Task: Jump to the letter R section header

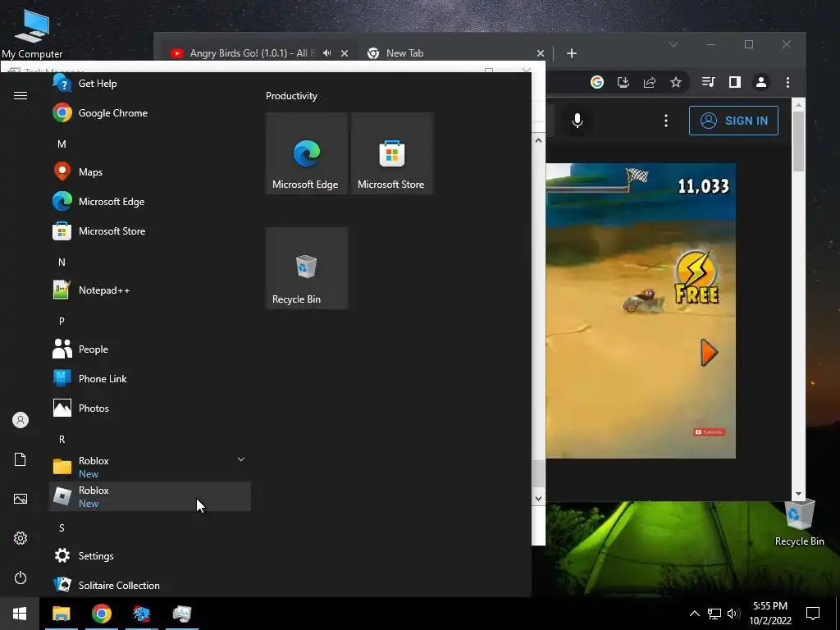Action: [x=62, y=440]
